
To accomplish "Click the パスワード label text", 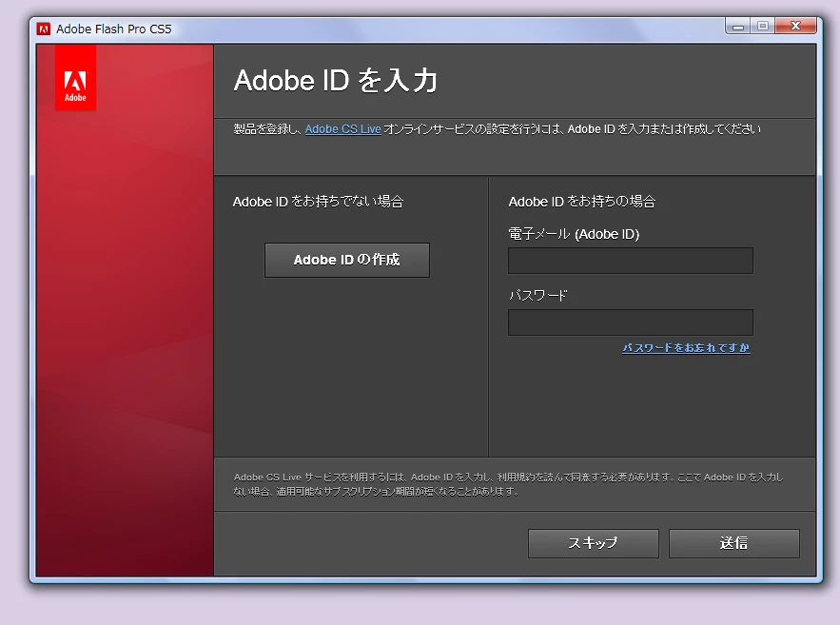I will tap(537, 296).
